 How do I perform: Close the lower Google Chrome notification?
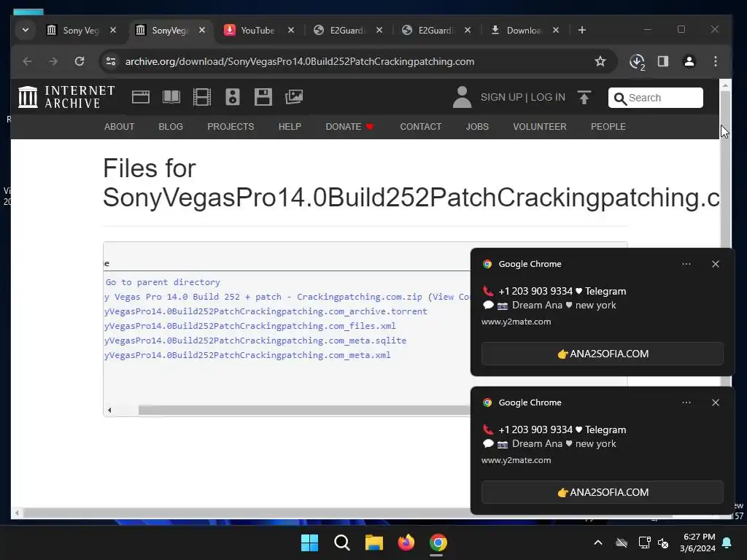pyautogui.click(x=715, y=402)
